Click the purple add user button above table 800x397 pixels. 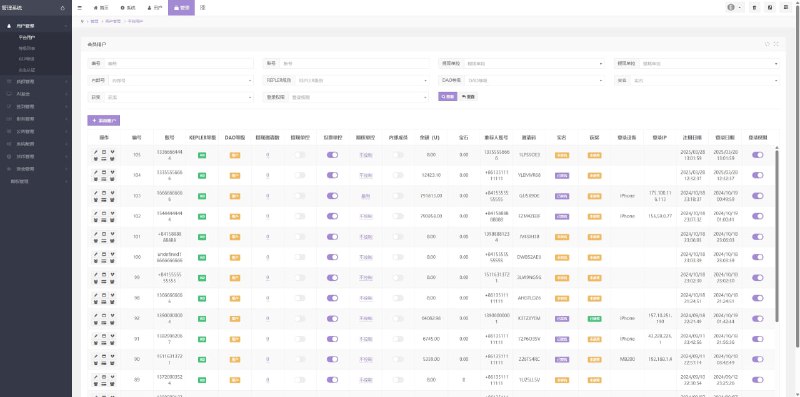coord(104,120)
